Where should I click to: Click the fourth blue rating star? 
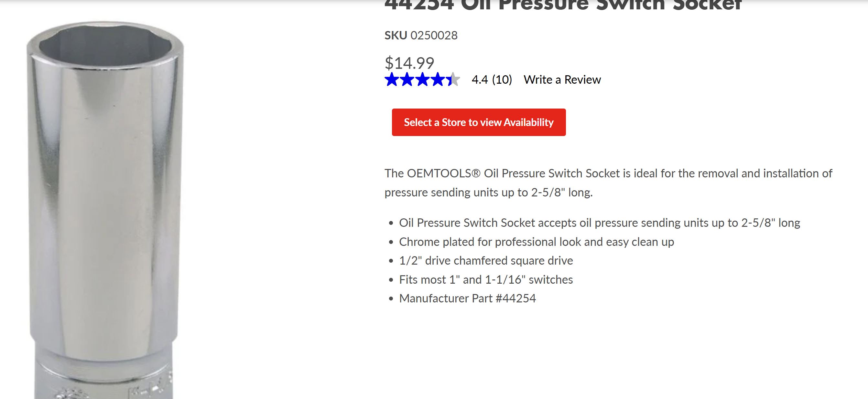[x=437, y=79]
